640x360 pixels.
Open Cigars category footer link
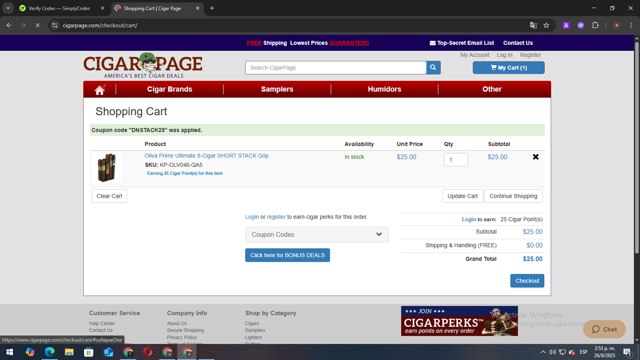(x=252, y=323)
